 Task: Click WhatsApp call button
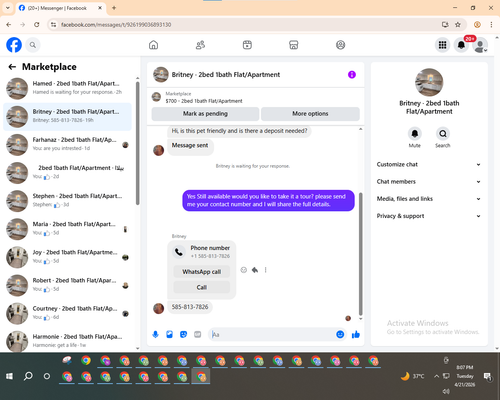pos(202,272)
